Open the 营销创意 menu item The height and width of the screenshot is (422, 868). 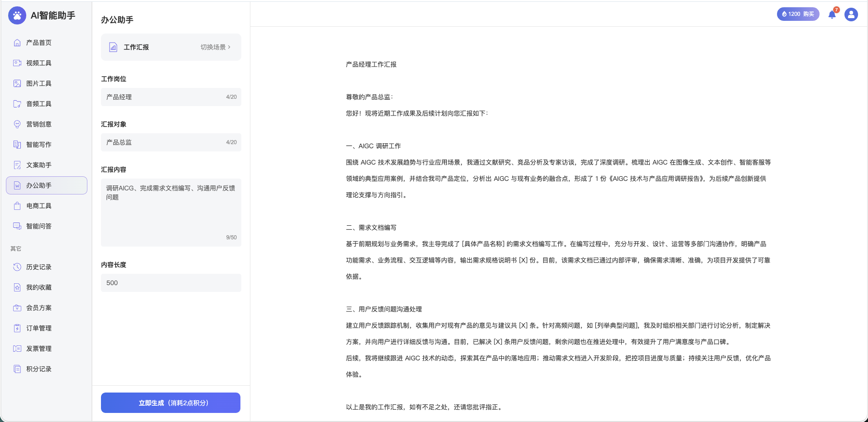(x=39, y=124)
